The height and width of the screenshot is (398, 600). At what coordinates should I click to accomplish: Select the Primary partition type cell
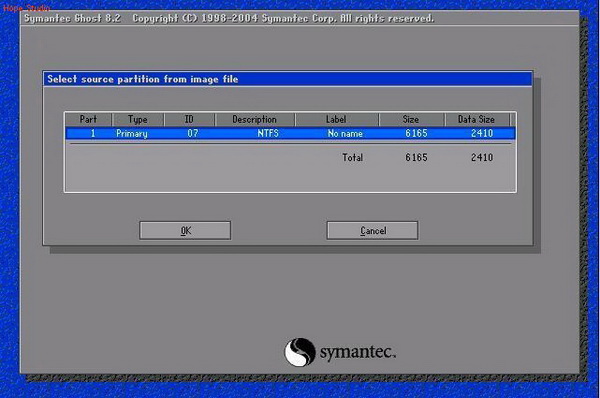pos(132,134)
